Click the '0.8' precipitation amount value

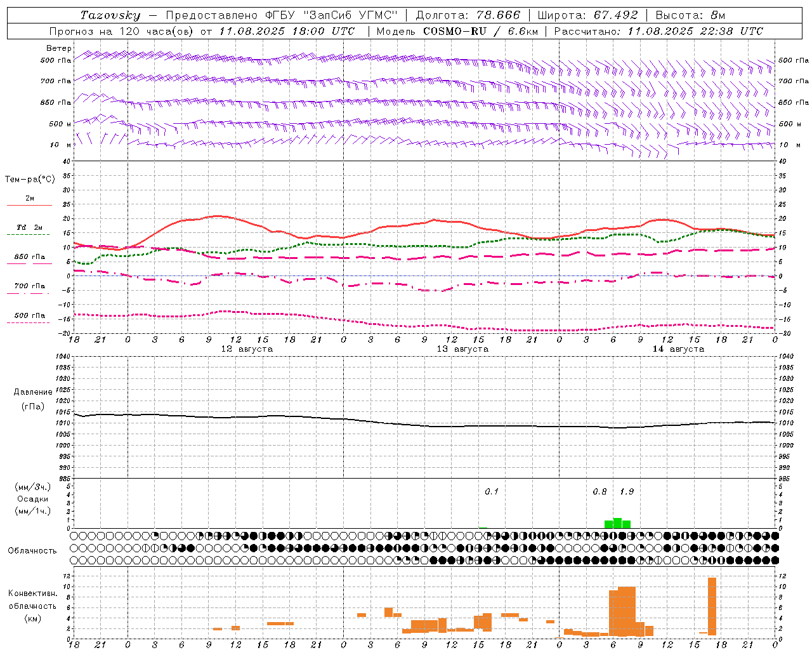pos(599,491)
